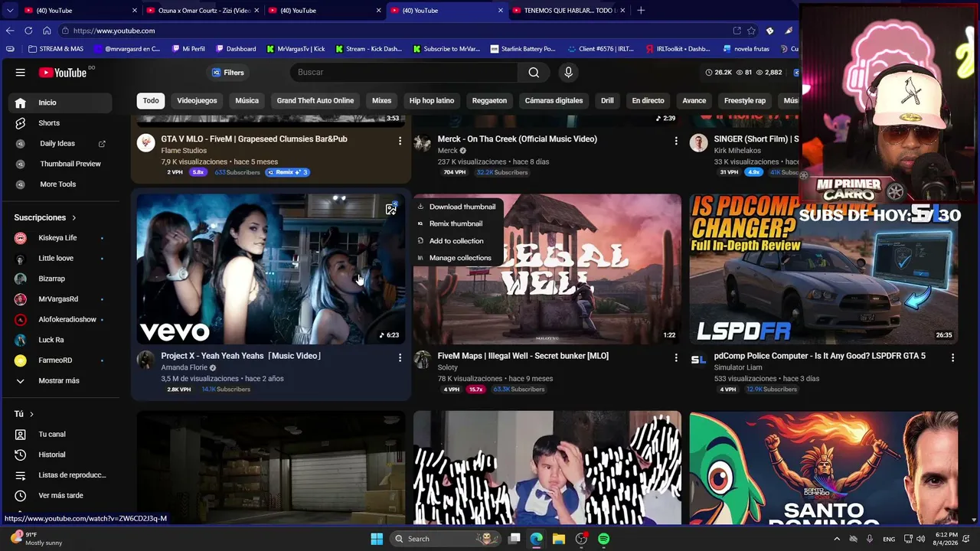Show hidden system tray icons
Screen dimensions: 980x551
tap(837, 539)
